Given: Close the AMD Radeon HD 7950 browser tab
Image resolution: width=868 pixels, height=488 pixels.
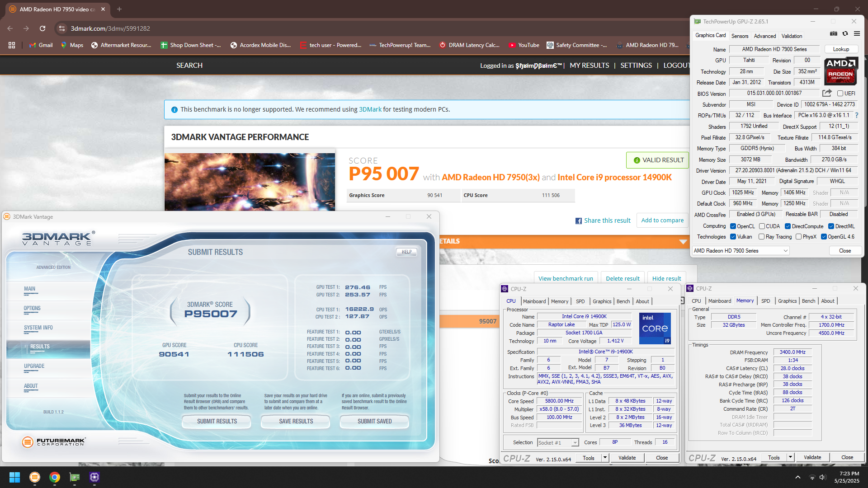Looking at the screenshot, I should click(x=103, y=9).
